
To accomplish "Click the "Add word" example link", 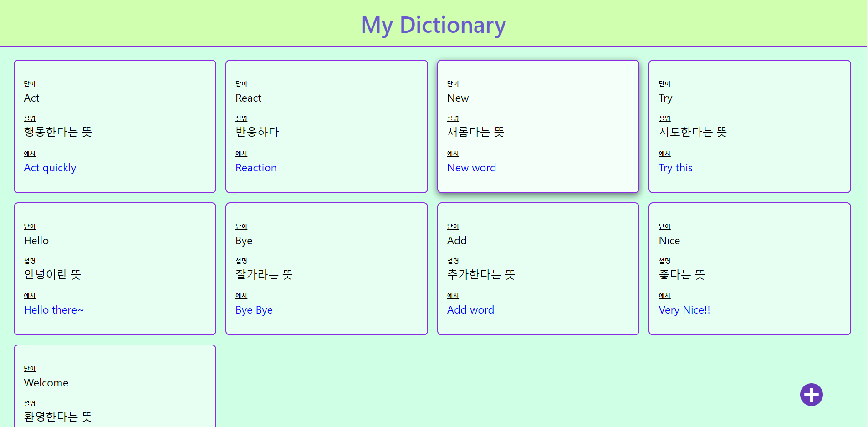I will [x=470, y=309].
